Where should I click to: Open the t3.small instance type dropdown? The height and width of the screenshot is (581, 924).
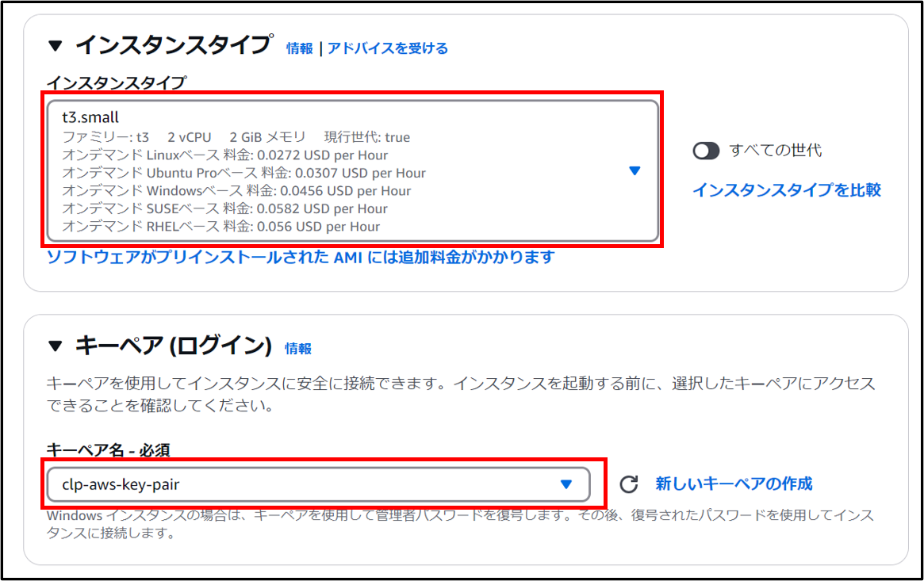click(x=353, y=170)
